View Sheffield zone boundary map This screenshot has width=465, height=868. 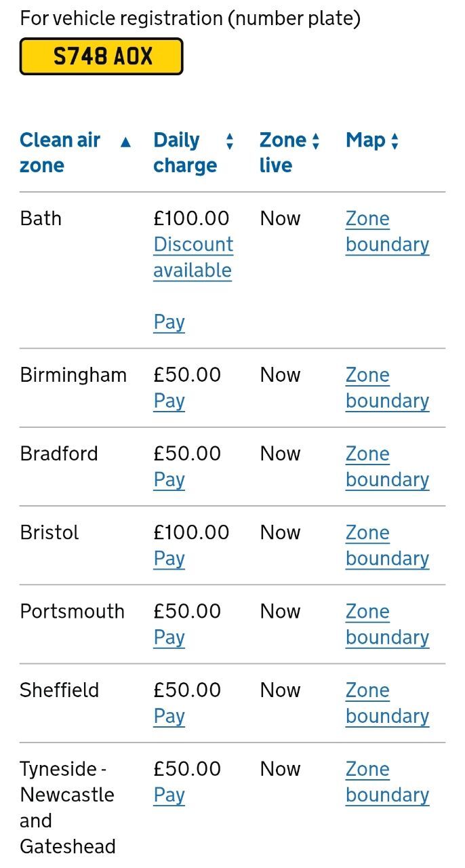pos(386,703)
